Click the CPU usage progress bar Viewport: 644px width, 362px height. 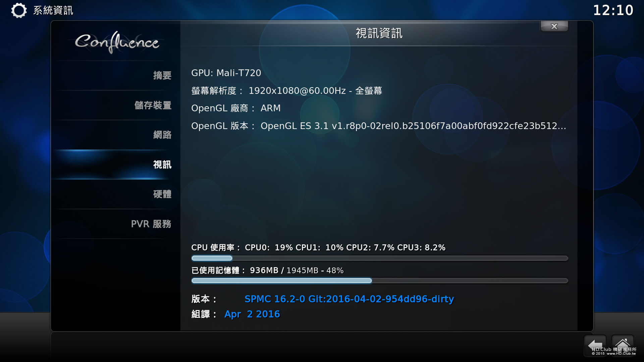point(379,258)
